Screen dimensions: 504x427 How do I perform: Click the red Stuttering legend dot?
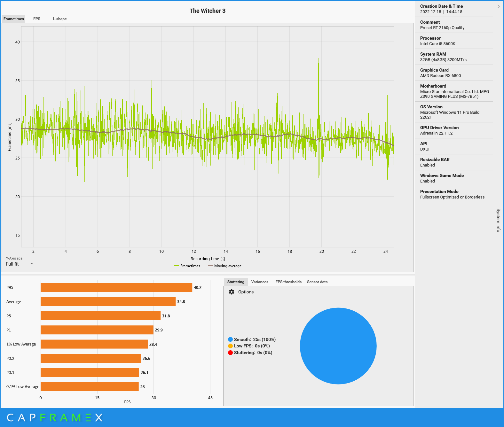pos(230,353)
